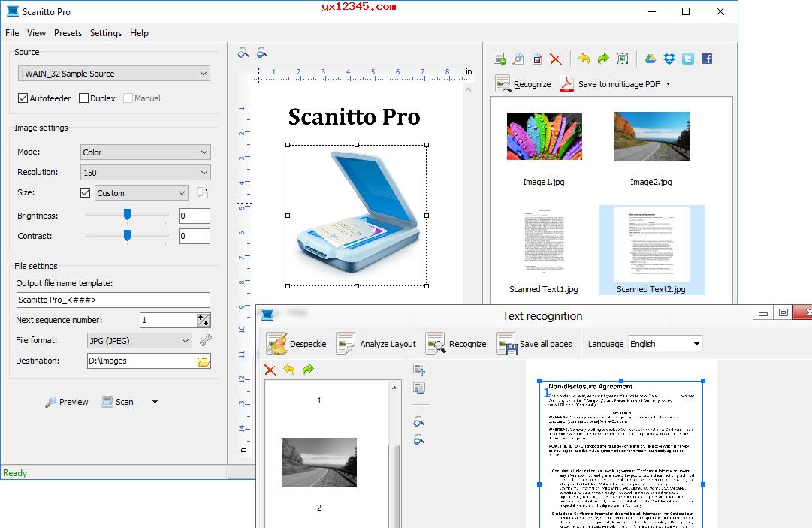Image resolution: width=812 pixels, height=528 pixels.
Task: Rotate image left with the main toolbar yellow arrow
Action: 584,59
